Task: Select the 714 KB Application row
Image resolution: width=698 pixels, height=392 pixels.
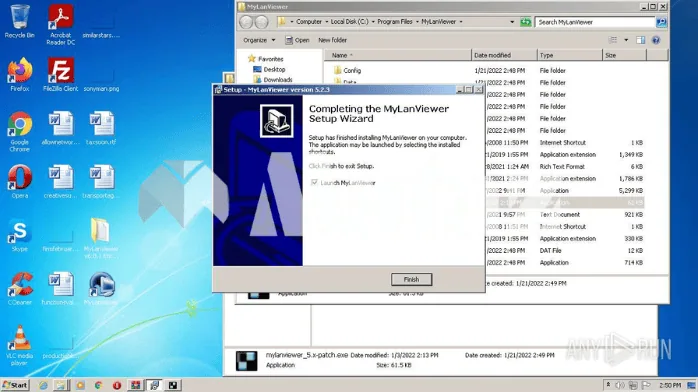Action: click(565, 263)
